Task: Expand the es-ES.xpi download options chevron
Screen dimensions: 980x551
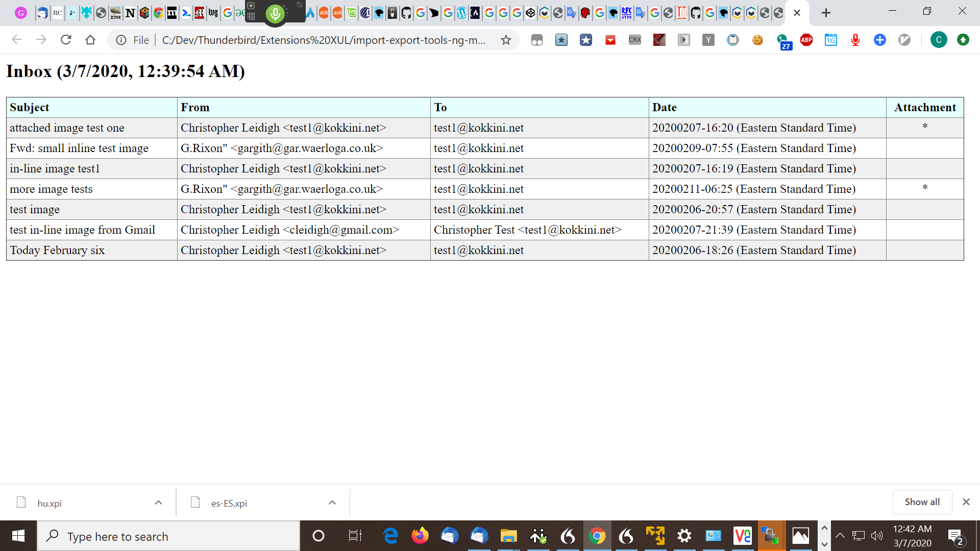Action: coord(332,503)
